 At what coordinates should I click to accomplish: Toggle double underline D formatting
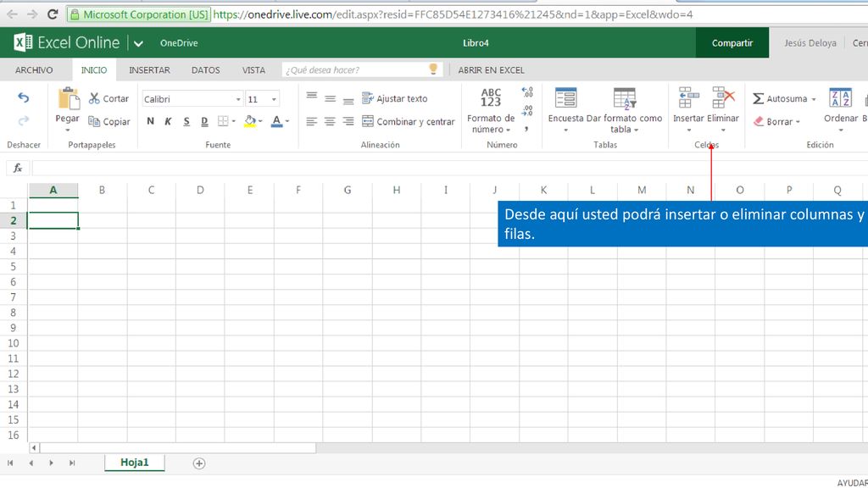(204, 121)
